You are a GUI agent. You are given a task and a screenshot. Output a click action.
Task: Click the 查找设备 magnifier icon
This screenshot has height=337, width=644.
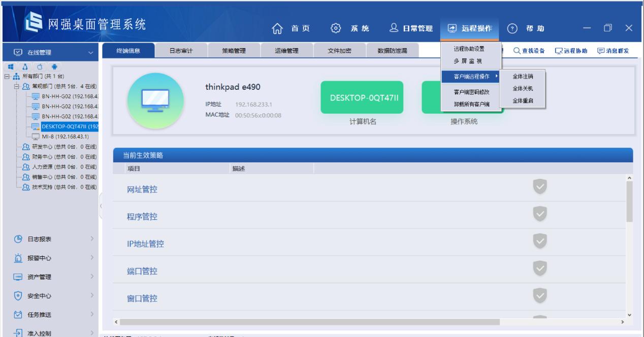pyautogui.click(x=517, y=50)
